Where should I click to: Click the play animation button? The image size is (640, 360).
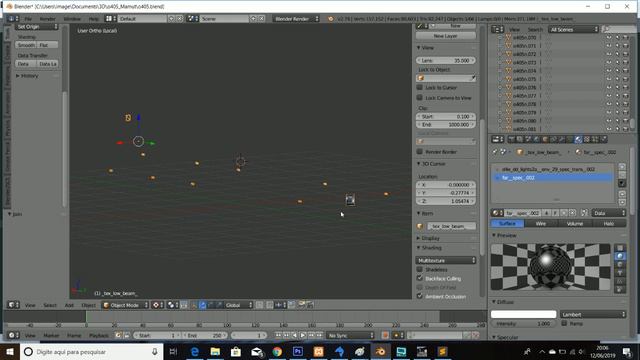click(x=303, y=336)
